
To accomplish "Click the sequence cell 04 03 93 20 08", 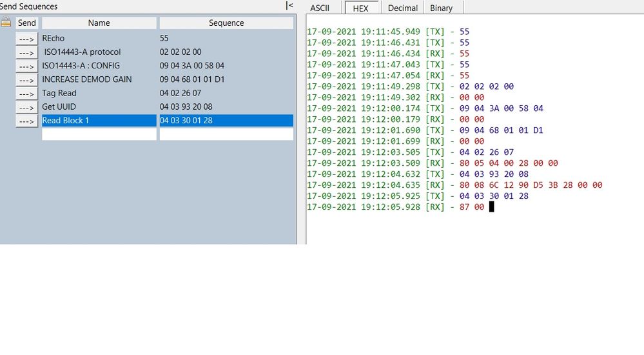I will coord(226,107).
